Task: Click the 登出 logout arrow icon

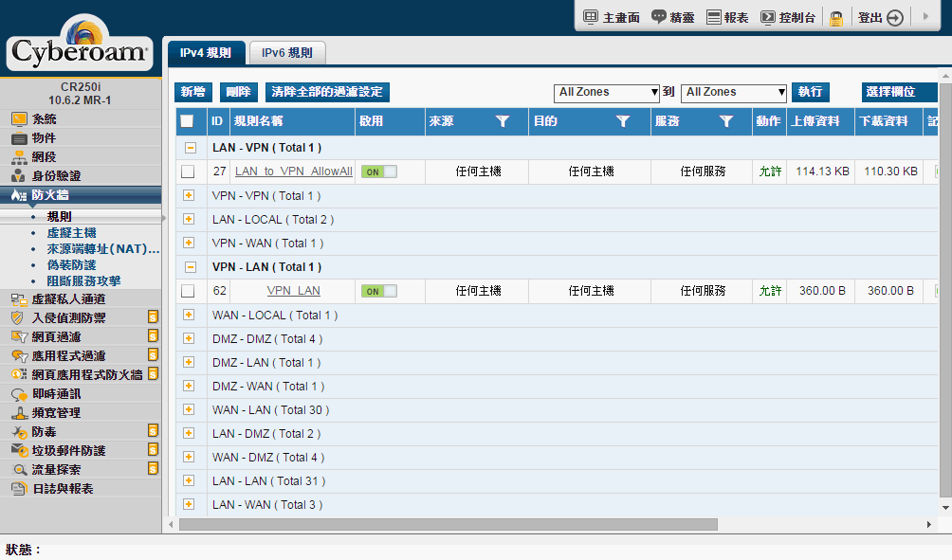Action: click(x=895, y=18)
